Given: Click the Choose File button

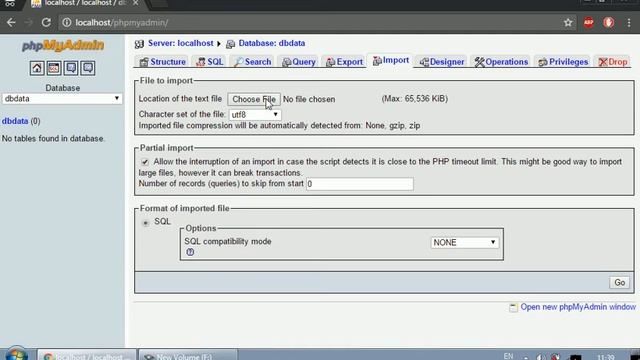Looking at the screenshot, I should (254, 99).
